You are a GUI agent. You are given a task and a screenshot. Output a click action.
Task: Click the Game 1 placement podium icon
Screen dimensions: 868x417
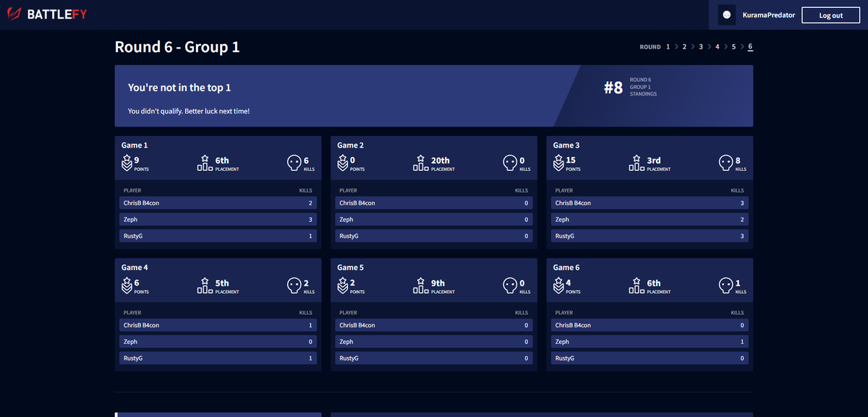205,164
